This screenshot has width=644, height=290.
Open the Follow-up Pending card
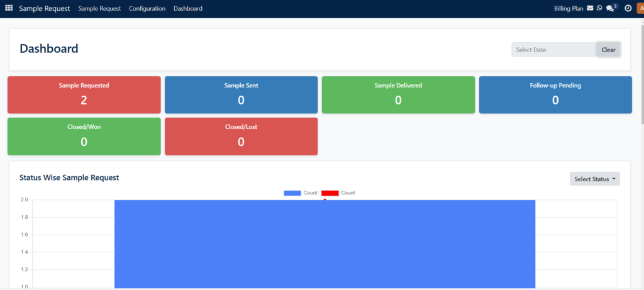555,95
